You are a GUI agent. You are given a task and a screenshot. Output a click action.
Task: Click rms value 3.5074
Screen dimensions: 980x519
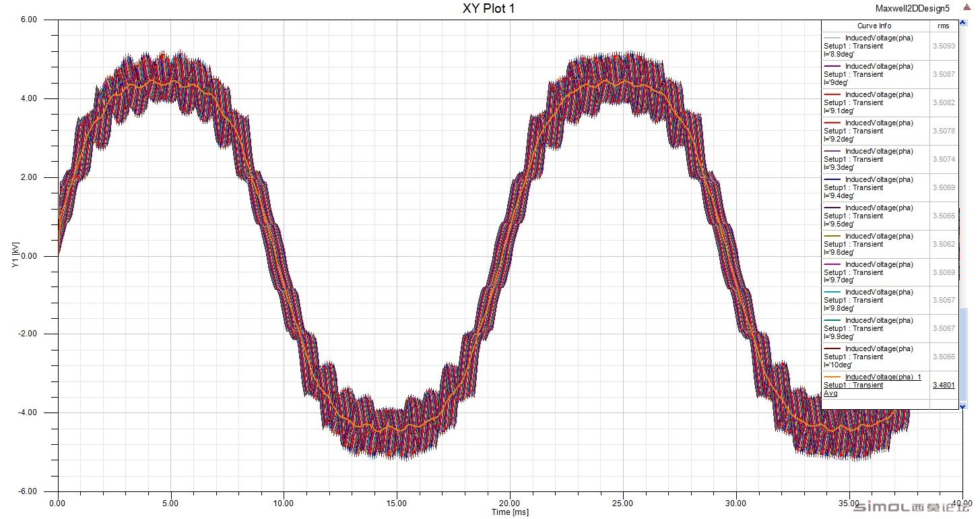click(944, 159)
